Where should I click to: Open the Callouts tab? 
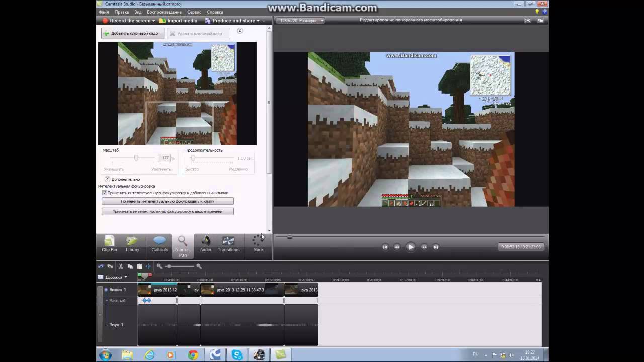coord(159,244)
